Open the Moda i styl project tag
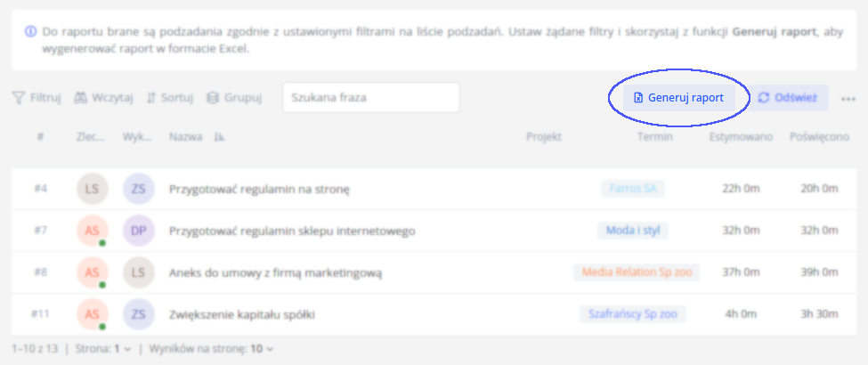 (633, 231)
